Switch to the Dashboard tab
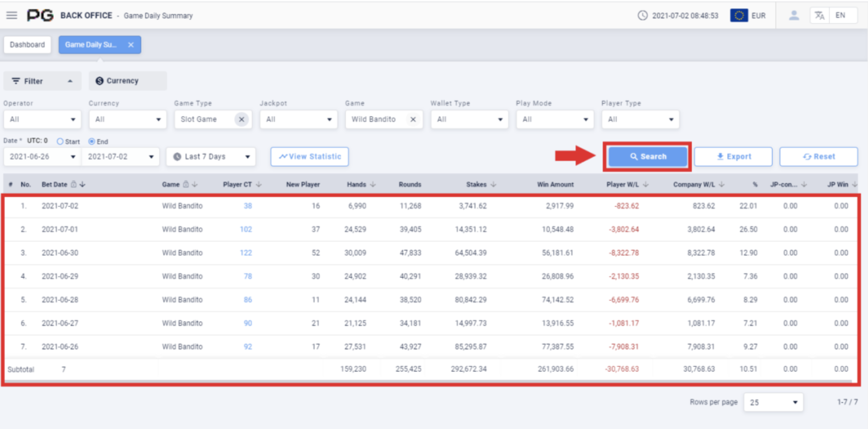This screenshot has width=868, height=429. point(27,45)
